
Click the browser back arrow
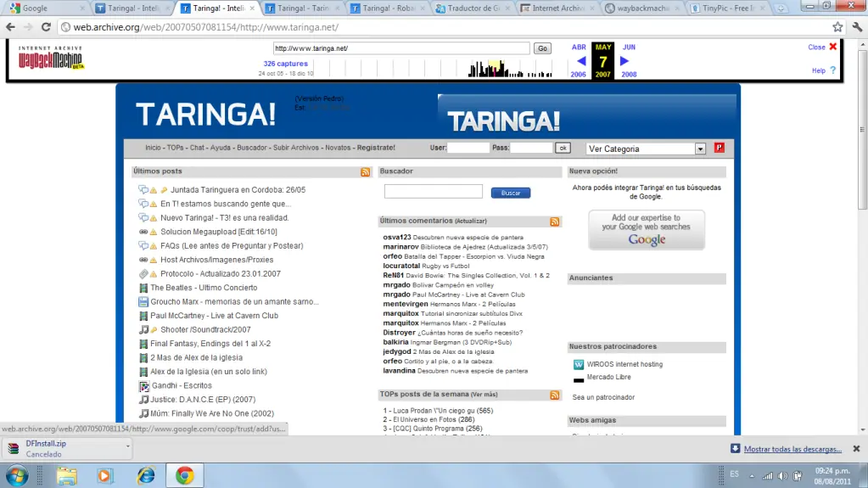[x=10, y=26]
